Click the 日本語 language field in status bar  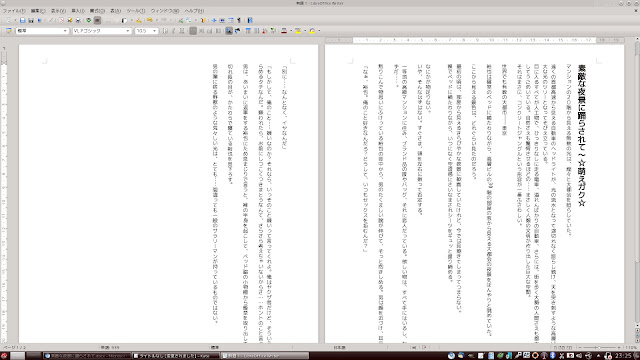click(340, 348)
